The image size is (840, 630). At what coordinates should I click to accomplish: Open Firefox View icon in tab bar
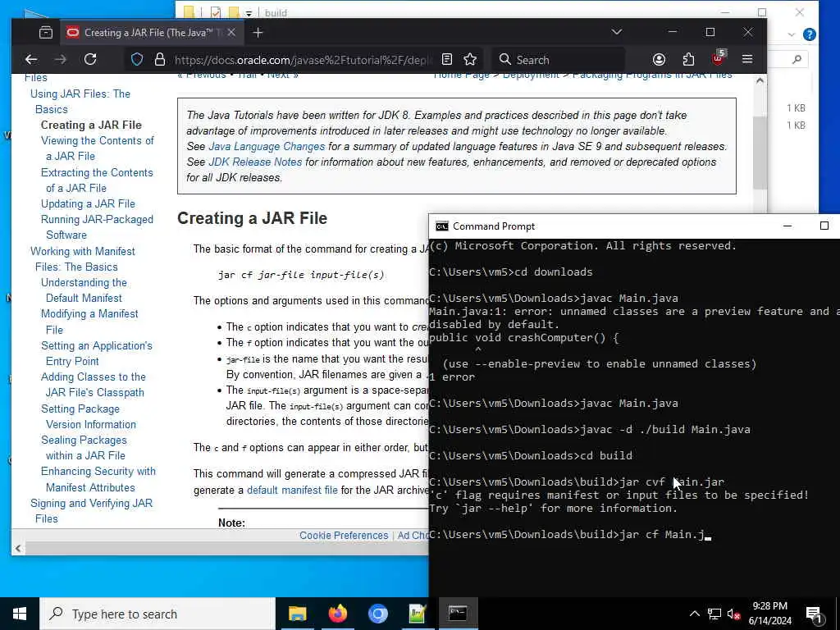click(x=46, y=33)
